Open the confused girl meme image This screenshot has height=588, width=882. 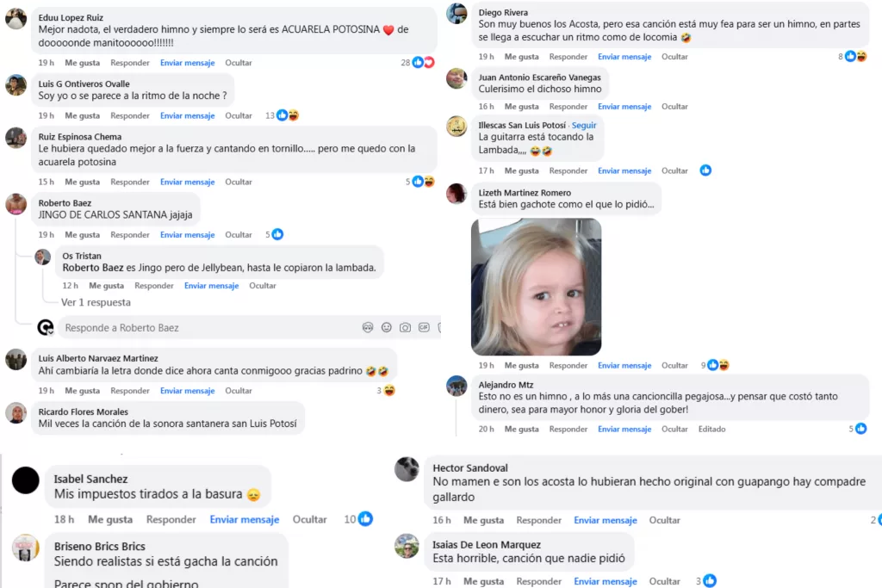click(536, 287)
